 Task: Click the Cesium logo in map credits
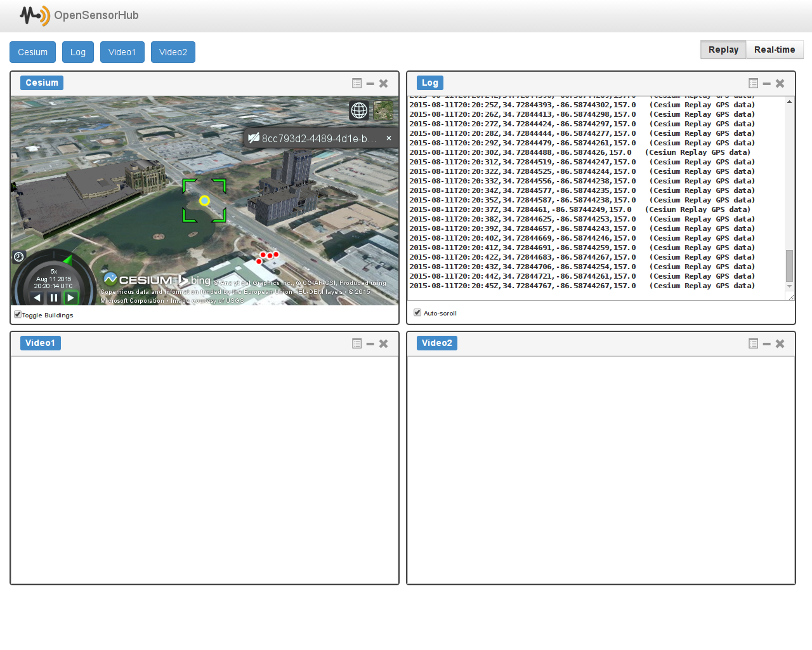click(x=138, y=280)
